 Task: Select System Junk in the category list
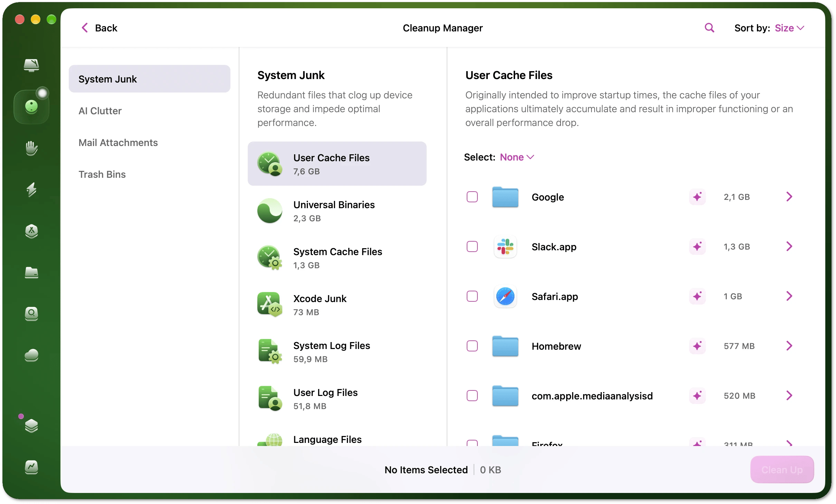[x=150, y=79]
